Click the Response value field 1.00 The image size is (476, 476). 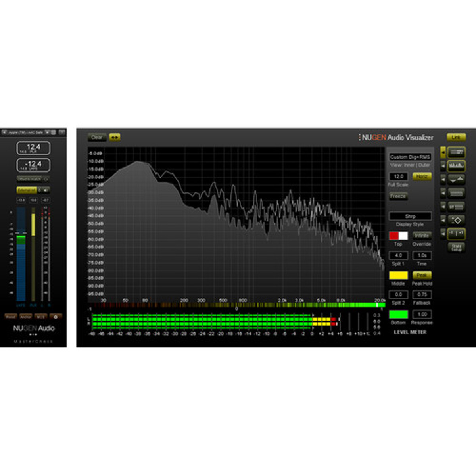tap(422, 314)
